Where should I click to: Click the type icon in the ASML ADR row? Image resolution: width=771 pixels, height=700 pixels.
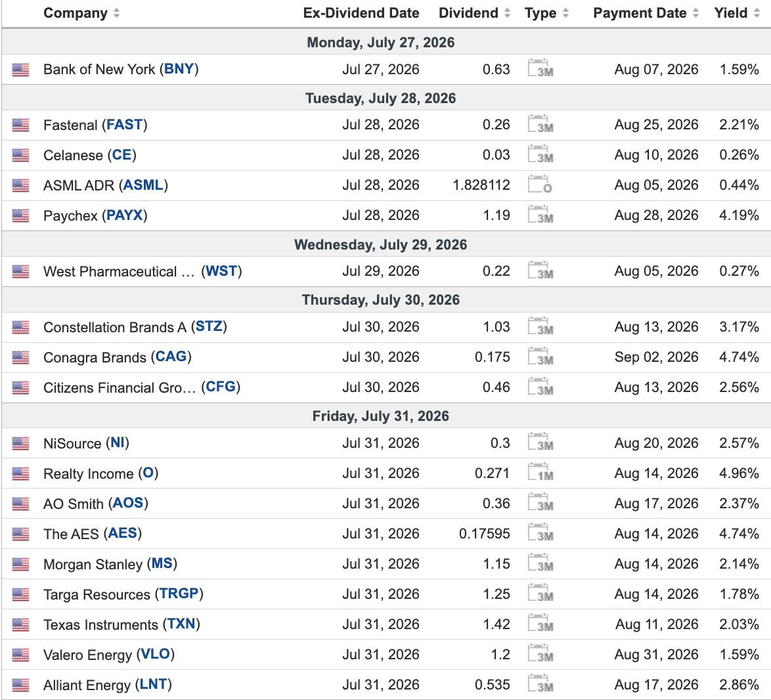[x=540, y=185]
